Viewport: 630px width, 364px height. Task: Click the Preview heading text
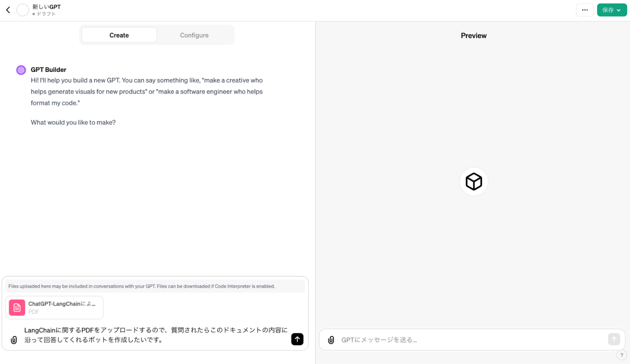tap(473, 36)
